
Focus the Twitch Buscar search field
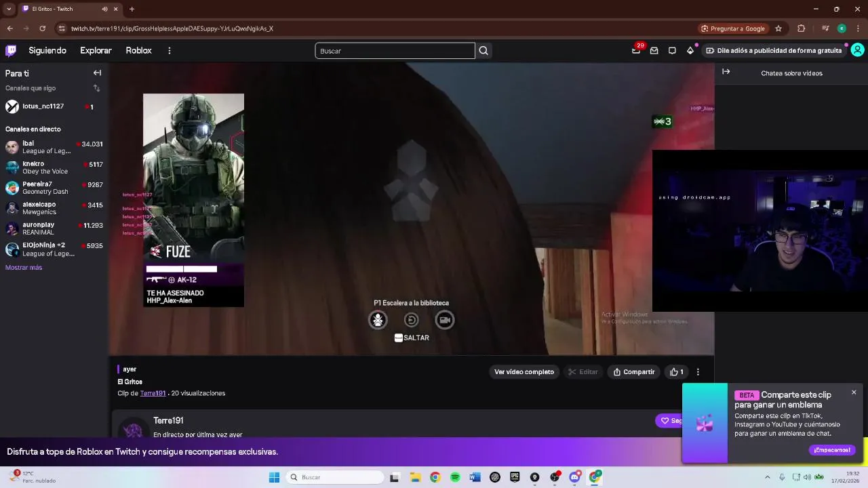click(x=395, y=51)
